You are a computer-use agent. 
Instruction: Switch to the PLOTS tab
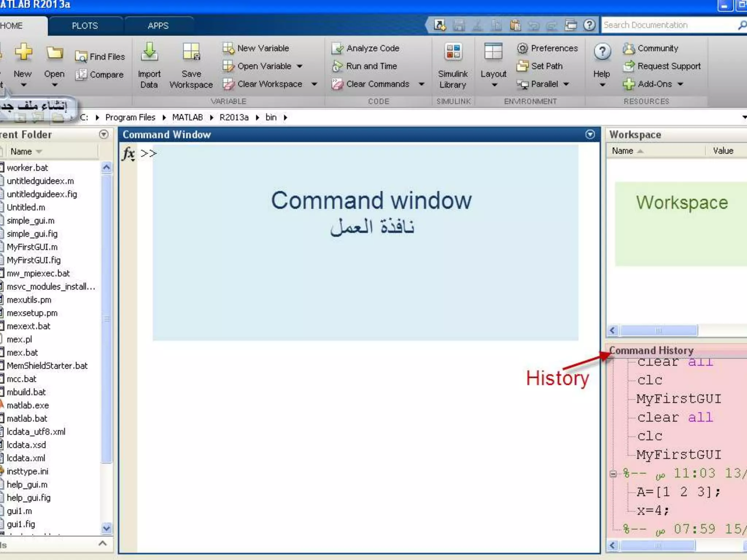85,26
